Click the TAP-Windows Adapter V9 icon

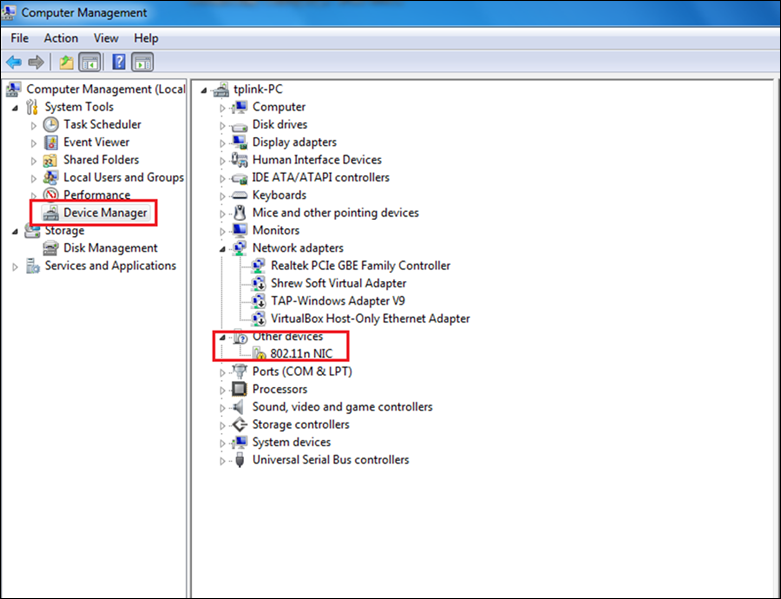coord(259,301)
